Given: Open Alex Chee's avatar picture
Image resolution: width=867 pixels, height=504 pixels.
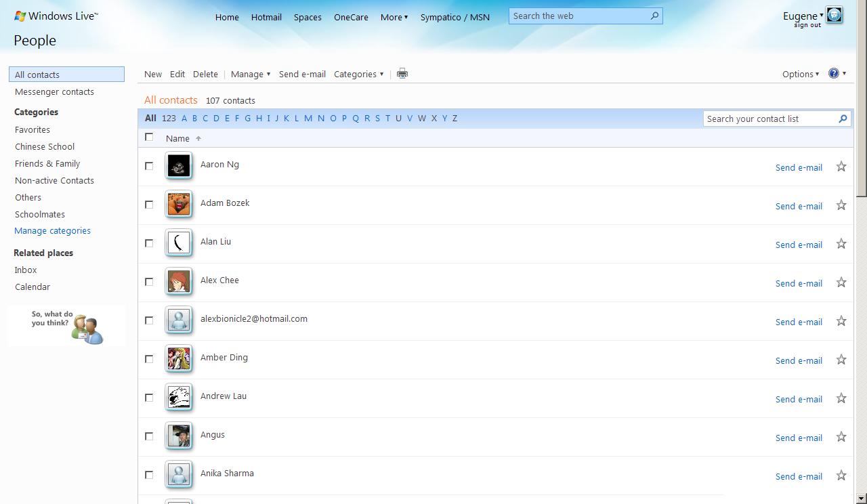Looking at the screenshot, I should coord(179,281).
